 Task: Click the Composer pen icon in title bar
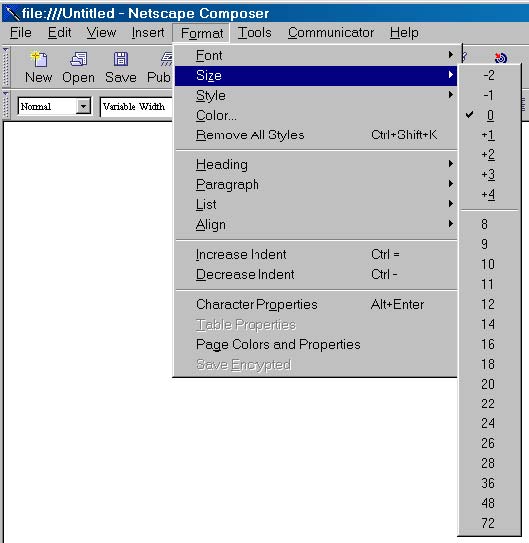12,14
